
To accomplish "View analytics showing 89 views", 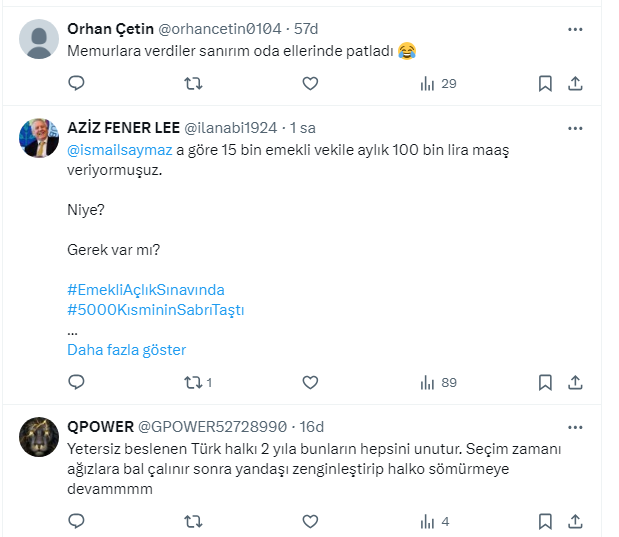I will tap(439, 382).
